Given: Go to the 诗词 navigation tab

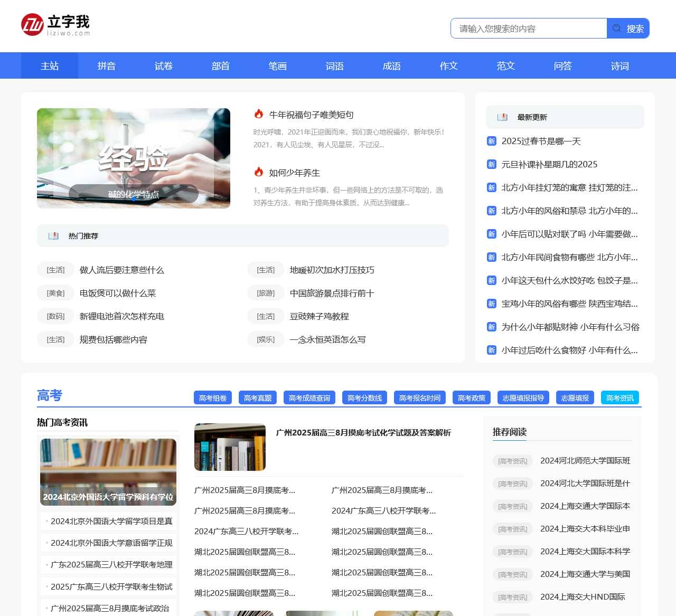Looking at the screenshot, I should (x=620, y=66).
